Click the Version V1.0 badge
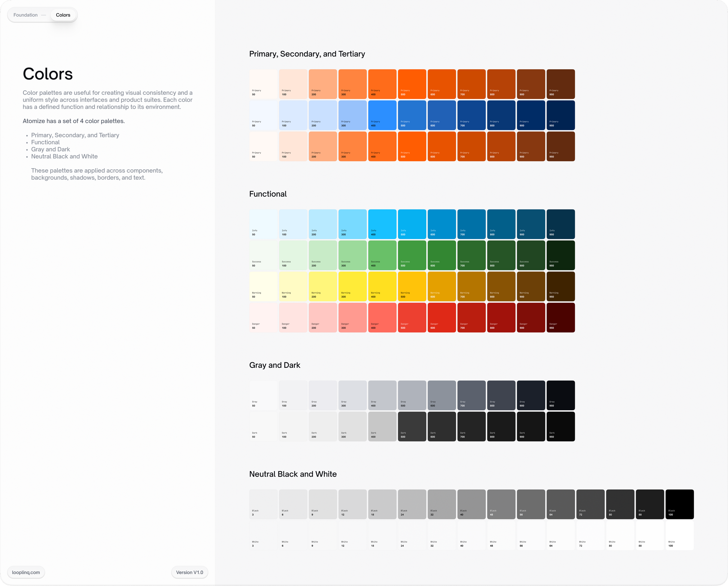Image resolution: width=728 pixels, height=586 pixels. (190, 572)
